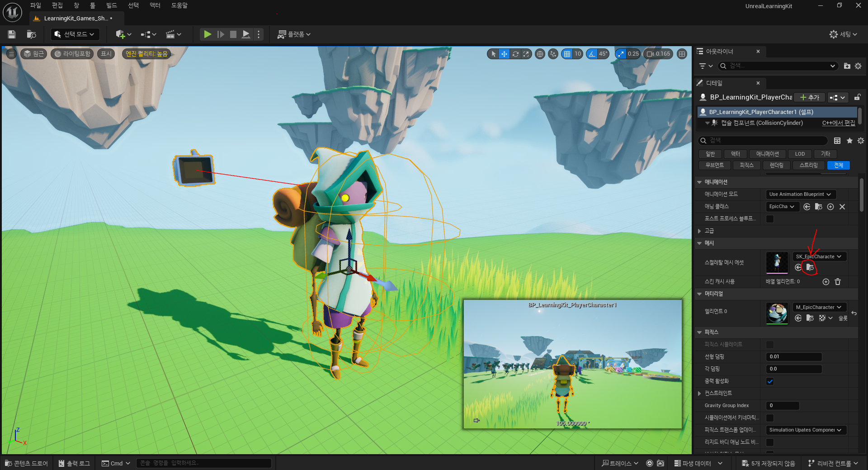Open the 파일 menu
868x470 pixels.
36,5
